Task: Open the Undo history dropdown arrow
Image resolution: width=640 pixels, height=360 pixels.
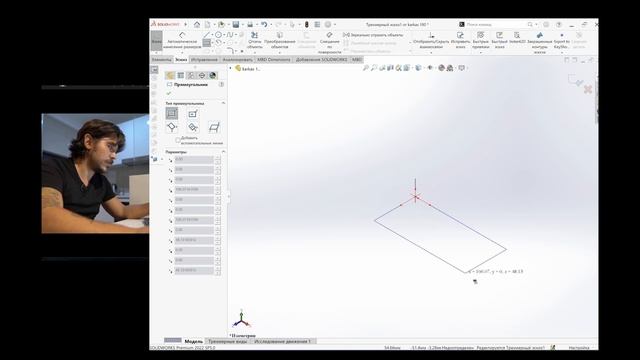Action: pyautogui.click(x=271, y=24)
